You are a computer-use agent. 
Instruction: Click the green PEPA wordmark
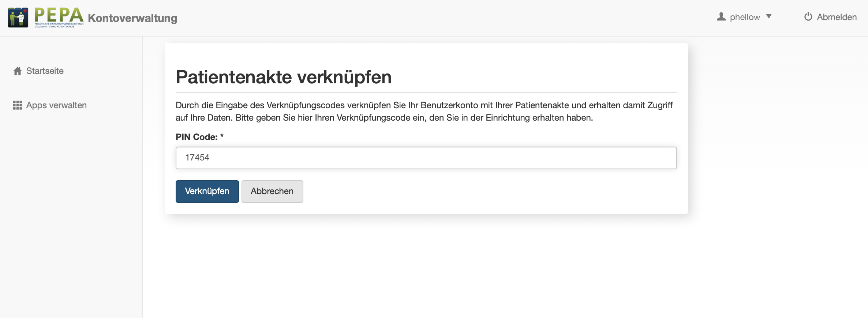59,15
